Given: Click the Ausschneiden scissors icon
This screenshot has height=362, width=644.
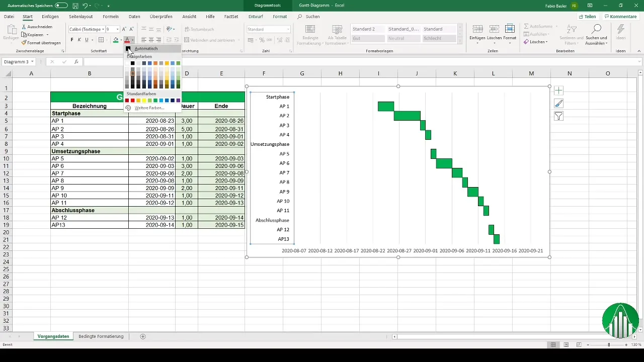Looking at the screenshot, I should [x=24, y=27].
